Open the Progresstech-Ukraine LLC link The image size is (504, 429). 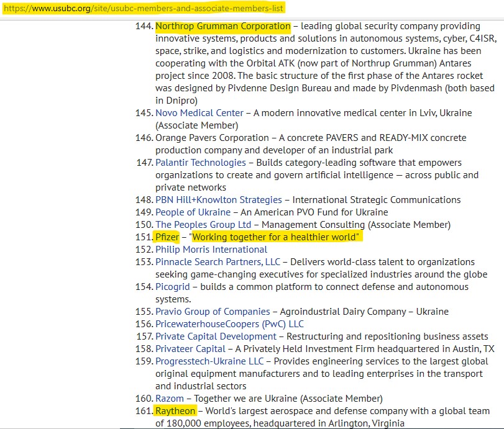(x=209, y=361)
